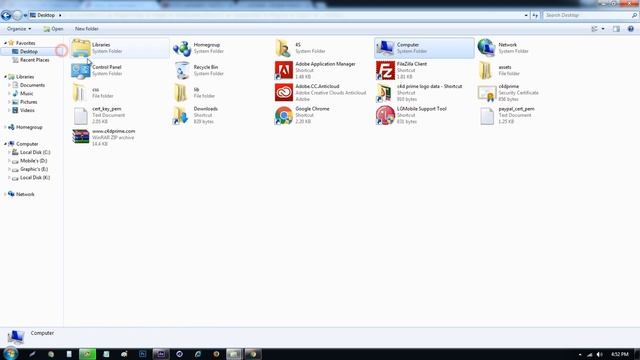Select the FileZilla Client shortcut icon
Image resolution: width=640 pixels, height=360 pixels.
pyautogui.click(x=385, y=70)
